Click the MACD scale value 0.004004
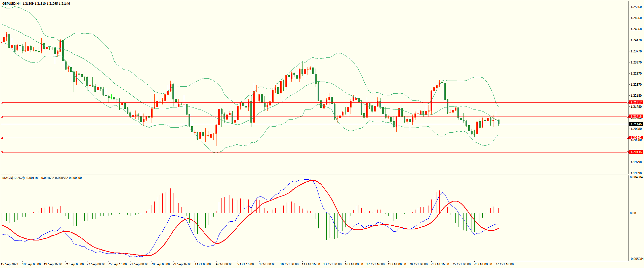Screen dimensions: 644x268 (x=636, y=177)
